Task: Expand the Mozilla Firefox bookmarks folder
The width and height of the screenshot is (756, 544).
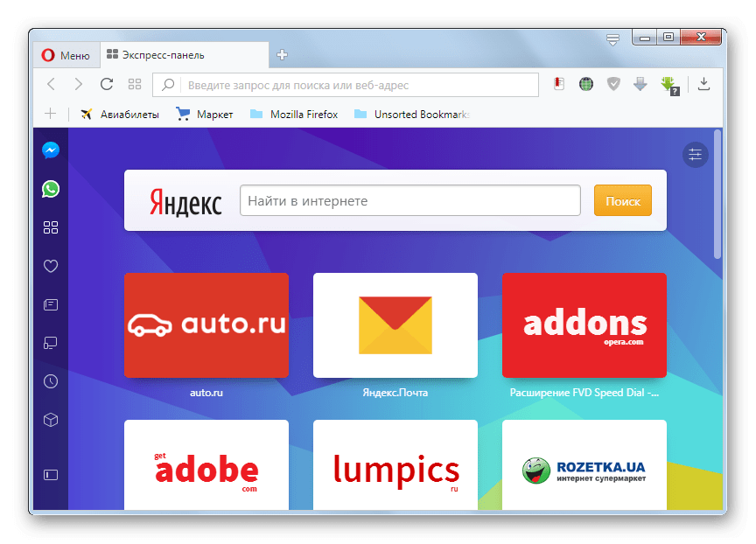Action: [x=294, y=115]
